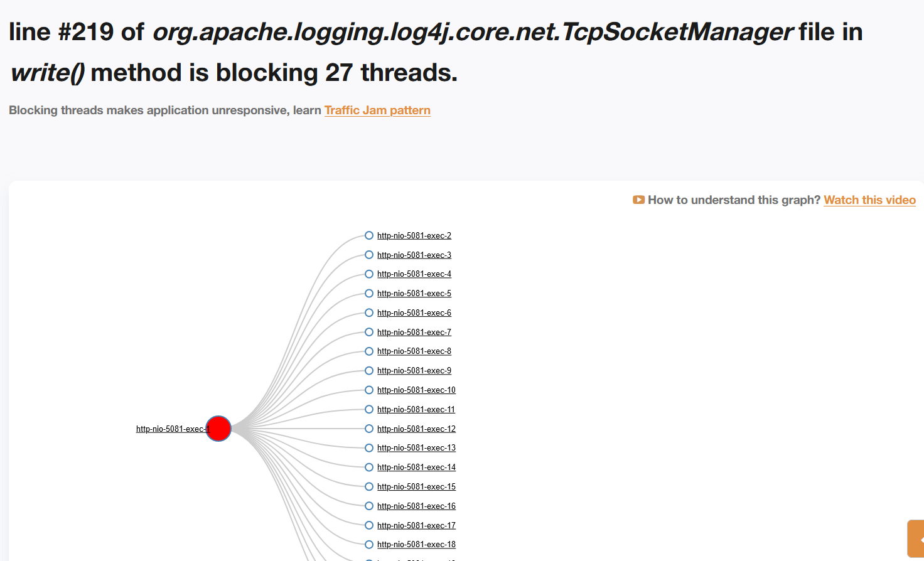
Task: Open thread http-nio-5081-exec-5 details
Action: pyautogui.click(x=414, y=294)
